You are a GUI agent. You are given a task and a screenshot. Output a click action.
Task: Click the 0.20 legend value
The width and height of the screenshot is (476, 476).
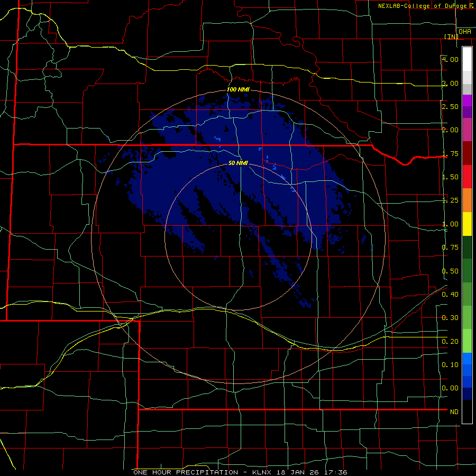450,342
